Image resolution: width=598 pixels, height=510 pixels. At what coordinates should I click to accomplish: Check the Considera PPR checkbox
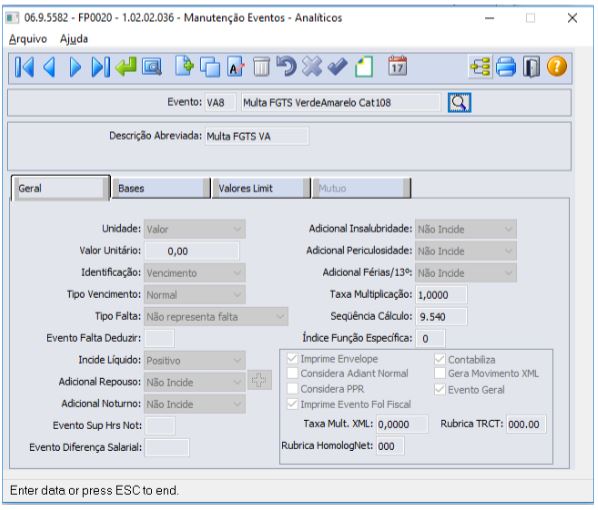point(293,389)
